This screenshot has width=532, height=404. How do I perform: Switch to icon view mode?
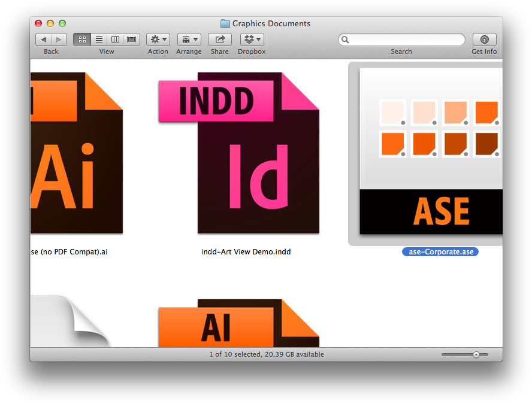pyautogui.click(x=82, y=40)
